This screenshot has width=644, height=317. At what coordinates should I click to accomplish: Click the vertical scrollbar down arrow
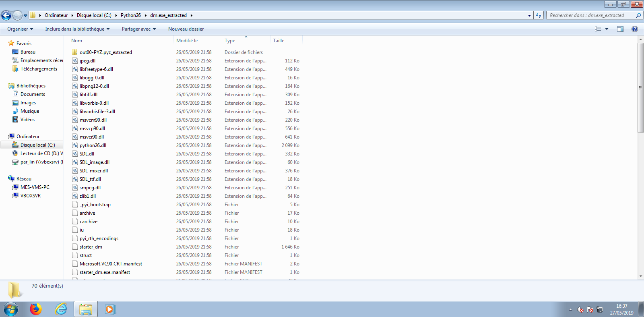(640, 276)
